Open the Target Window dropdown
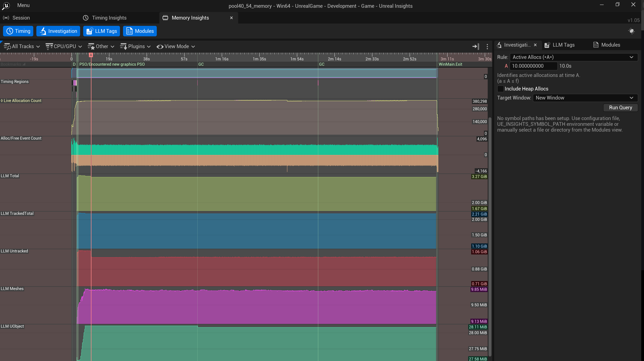The width and height of the screenshot is (644, 361). tap(585, 98)
